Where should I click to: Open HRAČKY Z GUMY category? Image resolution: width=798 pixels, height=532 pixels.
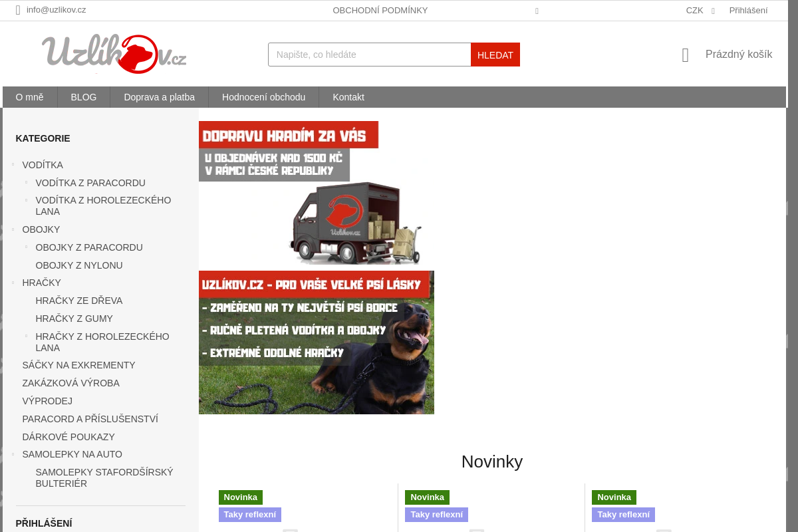tap(74, 319)
